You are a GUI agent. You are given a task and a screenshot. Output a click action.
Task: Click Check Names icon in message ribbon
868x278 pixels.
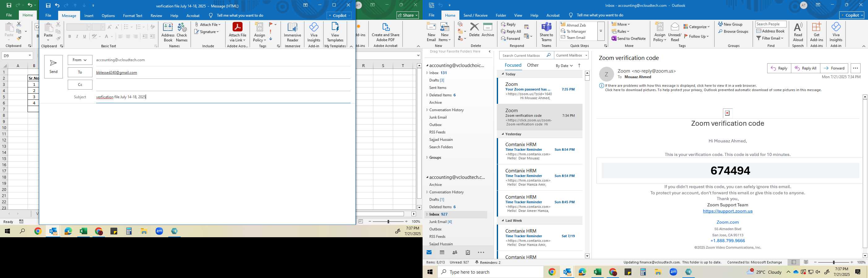click(x=182, y=32)
